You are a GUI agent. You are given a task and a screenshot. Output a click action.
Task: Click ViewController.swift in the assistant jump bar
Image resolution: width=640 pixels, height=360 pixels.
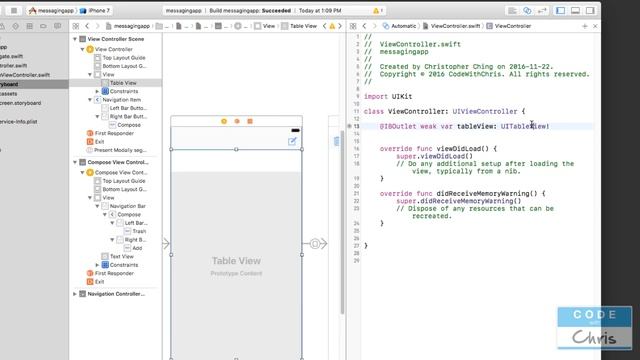451,26
